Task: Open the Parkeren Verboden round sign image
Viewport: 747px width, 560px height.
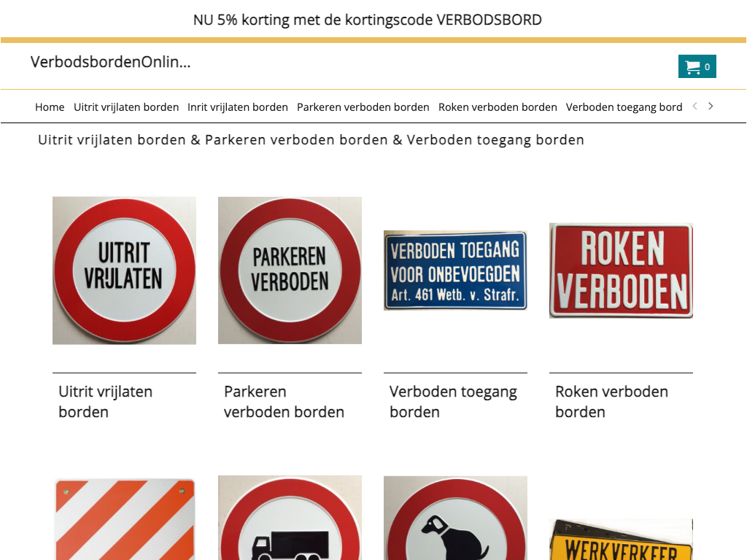Action: pos(290,271)
